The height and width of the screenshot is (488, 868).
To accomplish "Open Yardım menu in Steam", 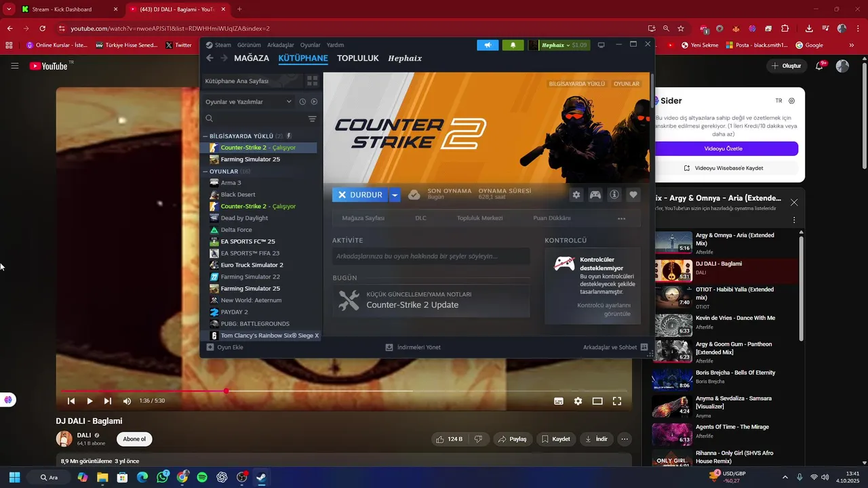I will [335, 45].
